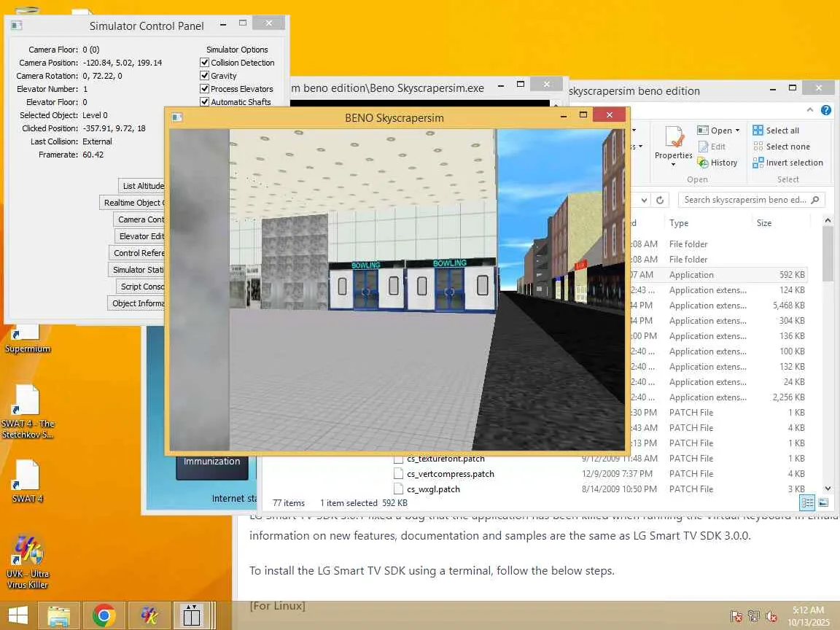The height and width of the screenshot is (630, 840).
Task: Open Explorer help question mark icon
Action: (826, 110)
